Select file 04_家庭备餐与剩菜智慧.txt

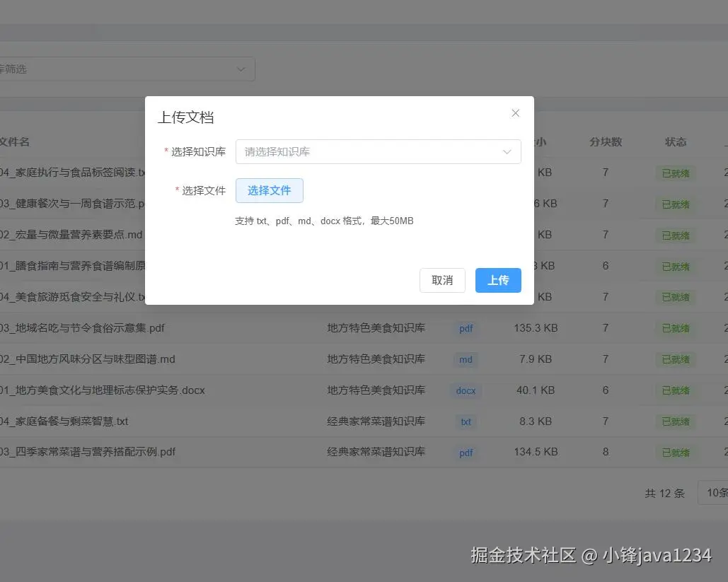pos(64,421)
